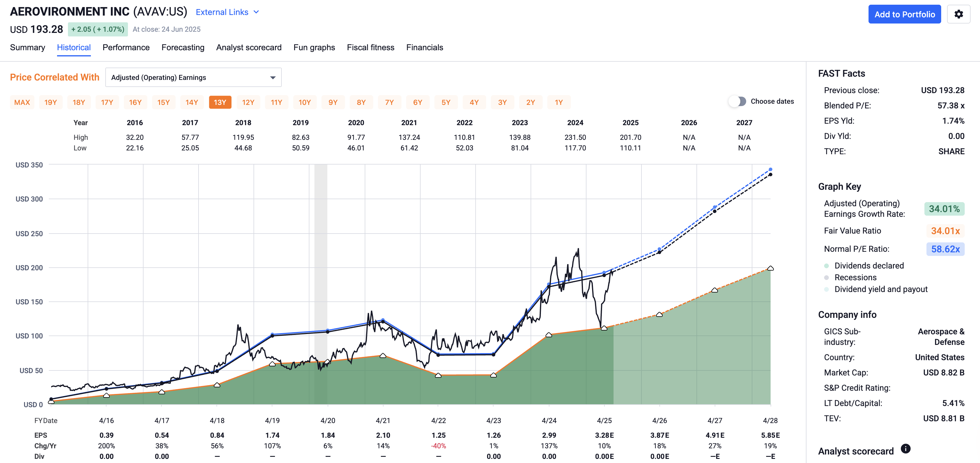Image resolution: width=980 pixels, height=463 pixels.
Task: Select the 1Y range button
Action: [x=559, y=102]
